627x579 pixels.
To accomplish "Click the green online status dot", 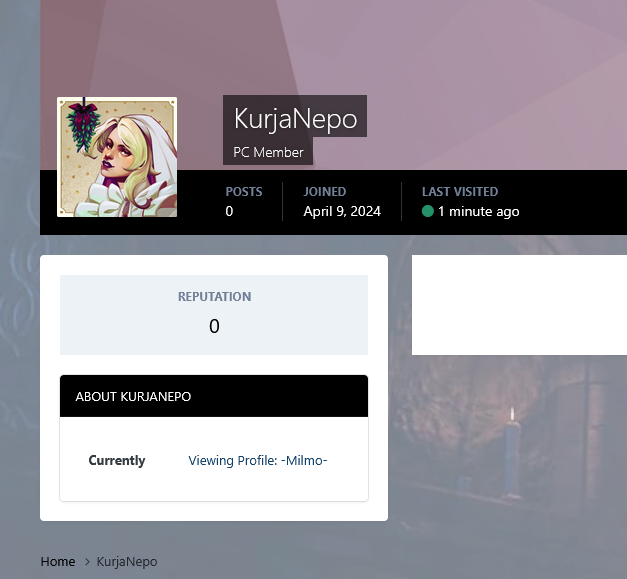I will [428, 211].
